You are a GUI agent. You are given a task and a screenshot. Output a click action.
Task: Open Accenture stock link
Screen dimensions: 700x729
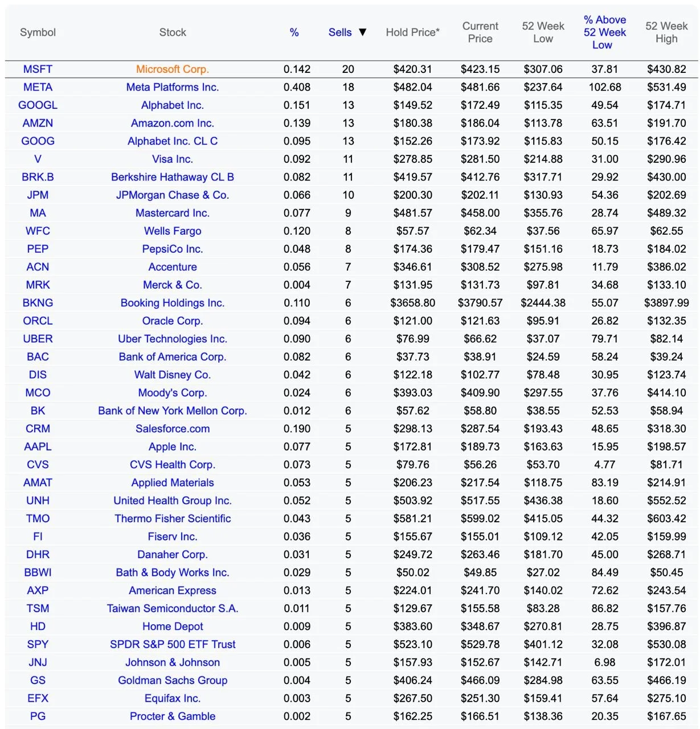(173, 267)
